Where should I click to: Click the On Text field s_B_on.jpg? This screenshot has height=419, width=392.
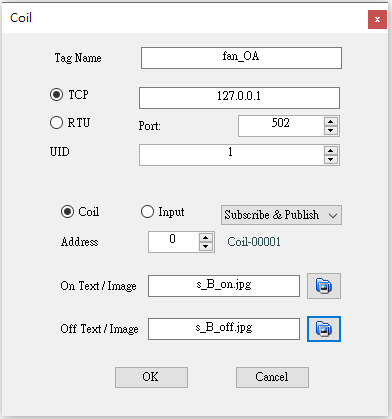click(x=224, y=286)
